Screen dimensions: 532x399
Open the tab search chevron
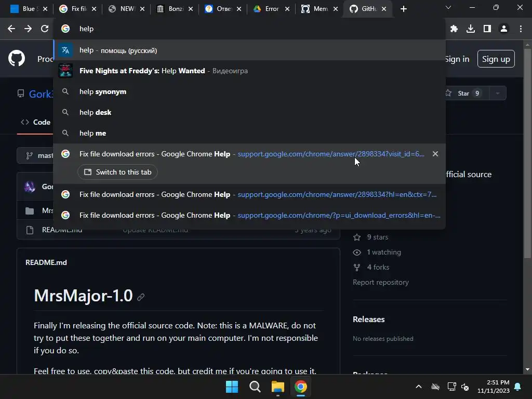coord(448,7)
